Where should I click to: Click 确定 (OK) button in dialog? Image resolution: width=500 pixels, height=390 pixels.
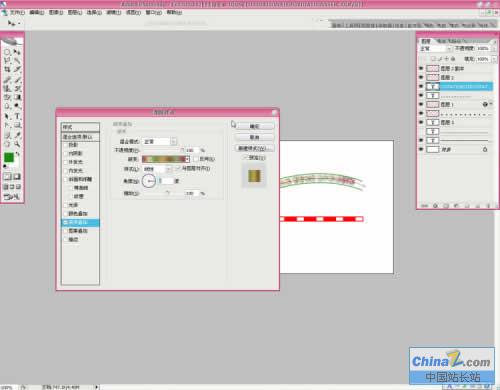point(255,126)
